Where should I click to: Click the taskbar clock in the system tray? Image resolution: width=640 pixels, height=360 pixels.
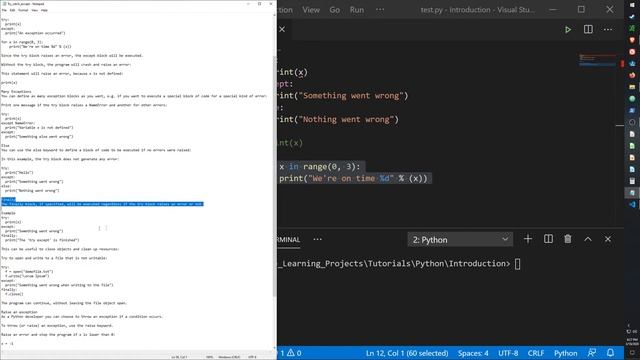[633, 342]
